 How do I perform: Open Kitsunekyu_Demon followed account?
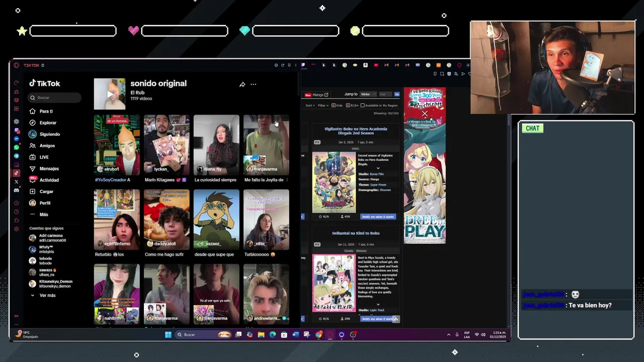coord(50,284)
